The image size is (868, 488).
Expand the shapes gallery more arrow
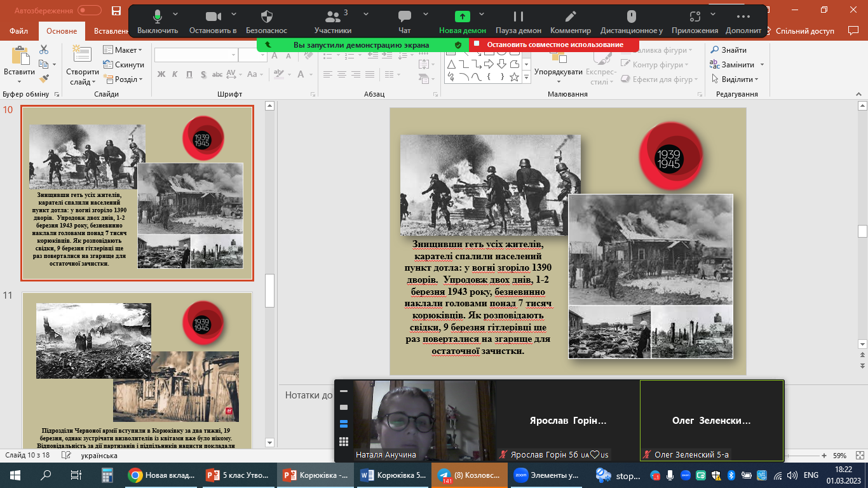(x=526, y=78)
